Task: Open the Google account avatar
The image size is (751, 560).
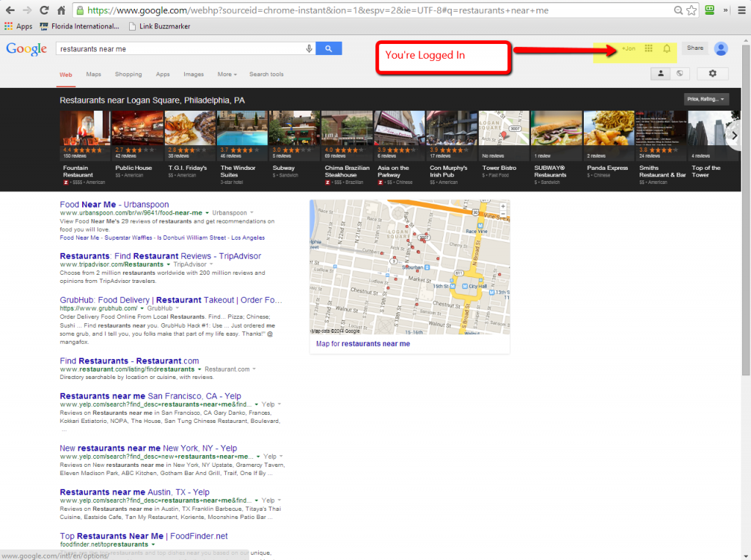Action: coord(721,48)
